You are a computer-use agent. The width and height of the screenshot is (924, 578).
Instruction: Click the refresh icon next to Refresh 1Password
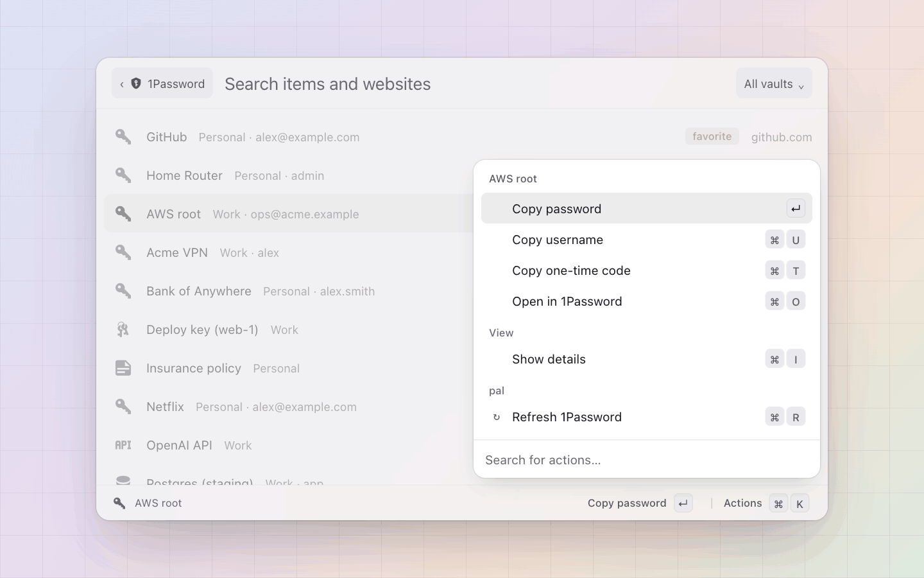[x=496, y=417]
